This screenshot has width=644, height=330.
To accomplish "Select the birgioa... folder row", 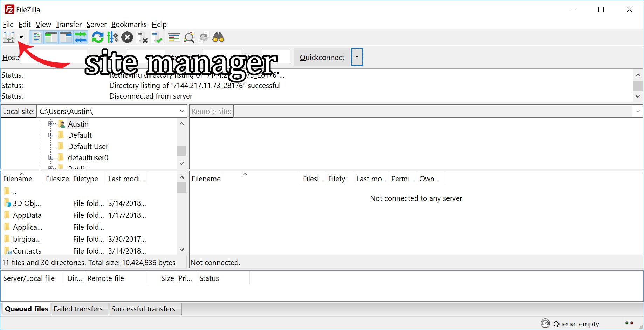I will 89,239.
